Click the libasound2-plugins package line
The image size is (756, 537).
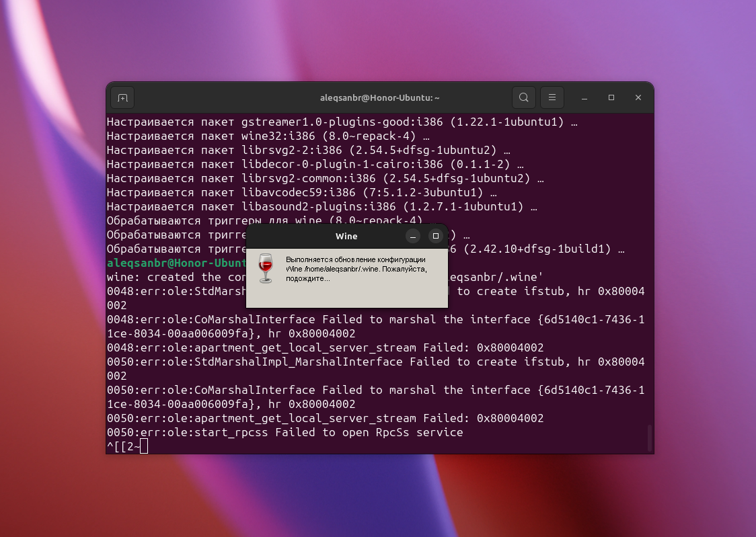click(322, 207)
